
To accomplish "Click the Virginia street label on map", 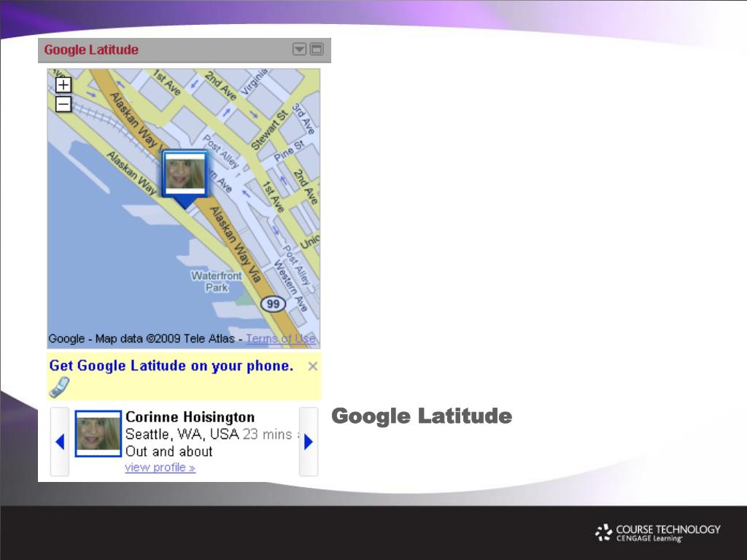I will tap(255, 82).
